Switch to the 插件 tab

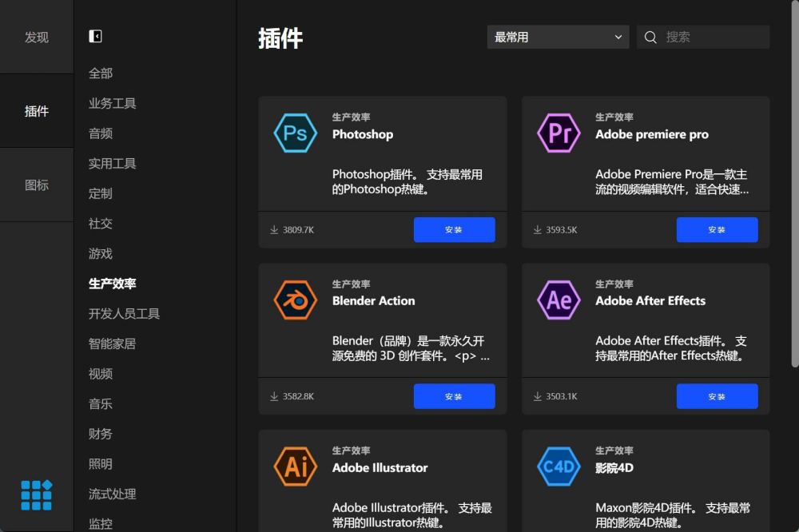click(37, 111)
